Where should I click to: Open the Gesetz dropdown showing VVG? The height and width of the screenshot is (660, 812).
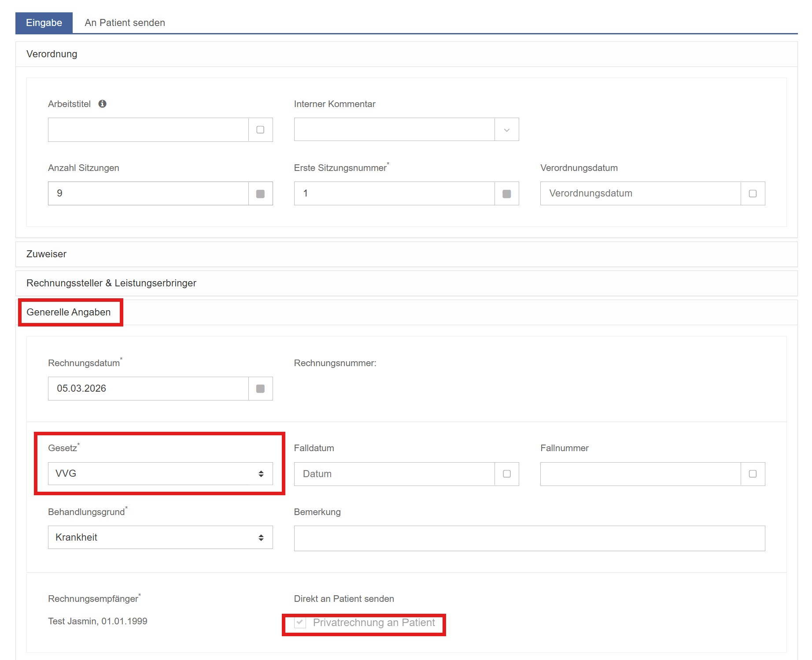point(160,474)
